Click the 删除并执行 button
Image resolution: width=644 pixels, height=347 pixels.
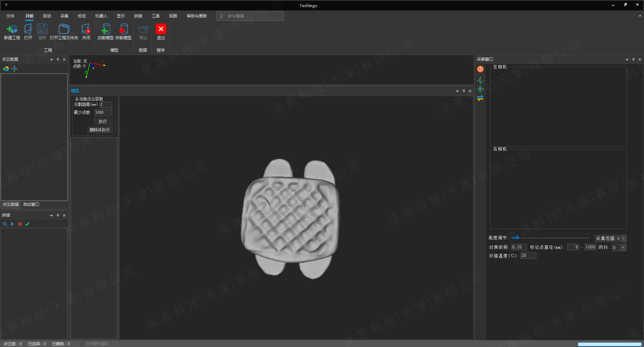[100, 130]
